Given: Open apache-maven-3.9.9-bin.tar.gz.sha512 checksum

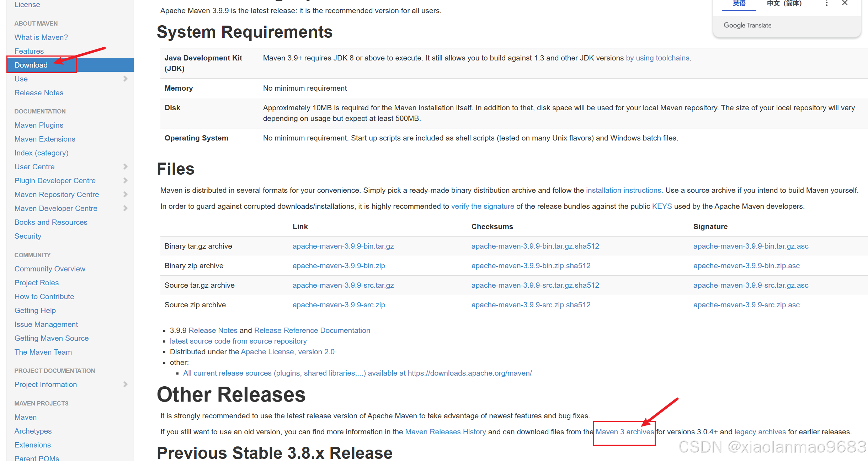Looking at the screenshot, I should pyautogui.click(x=535, y=246).
